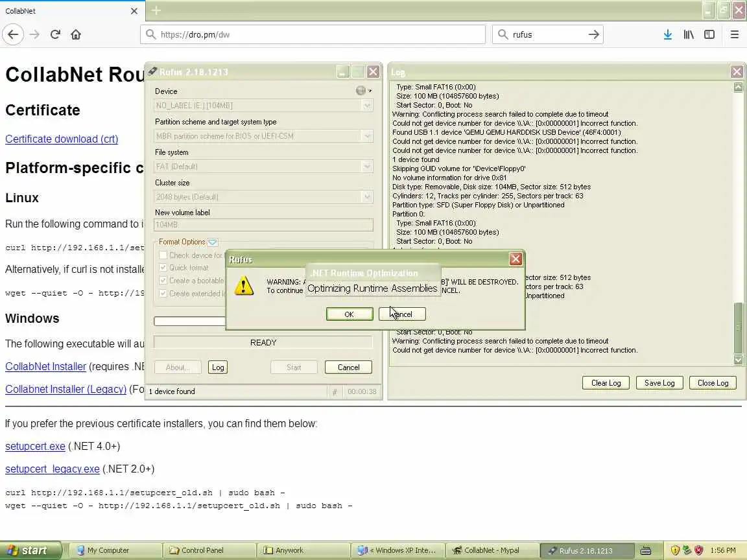Click the Log window scrollbar thumb

(x=738, y=327)
